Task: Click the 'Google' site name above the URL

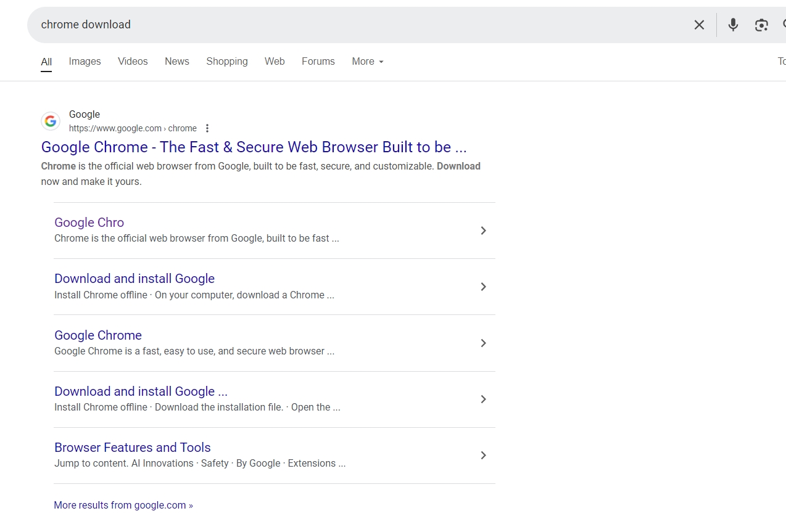Action: 85,114
